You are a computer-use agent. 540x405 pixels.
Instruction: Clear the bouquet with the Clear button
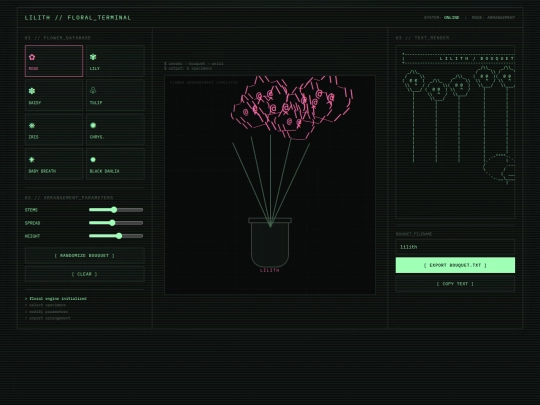pos(85,274)
